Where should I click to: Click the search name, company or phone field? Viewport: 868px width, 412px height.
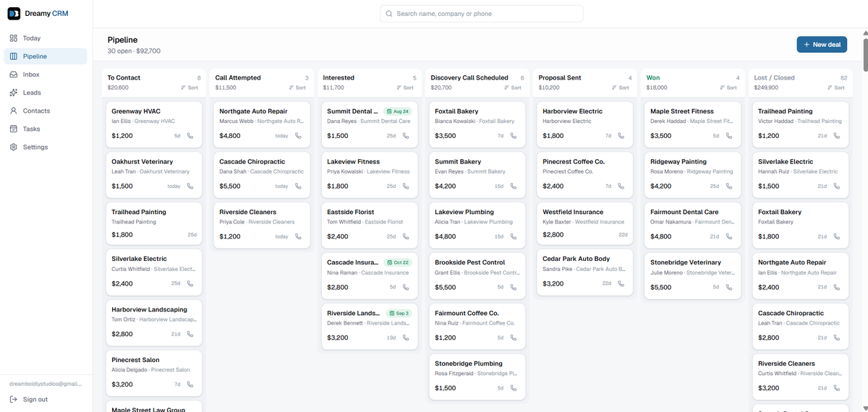point(481,14)
